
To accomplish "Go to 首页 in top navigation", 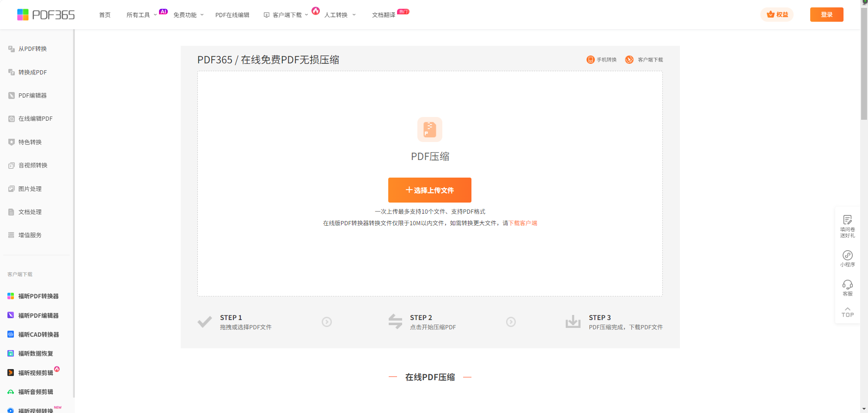I will pyautogui.click(x=105, y=15).
